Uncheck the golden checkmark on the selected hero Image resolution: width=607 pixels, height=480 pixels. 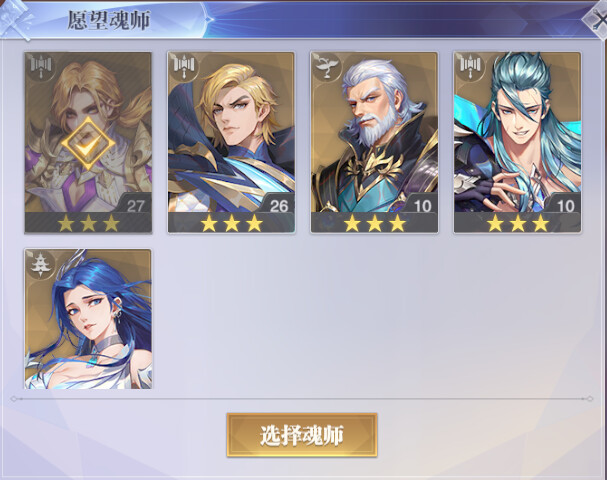(88, 144)
